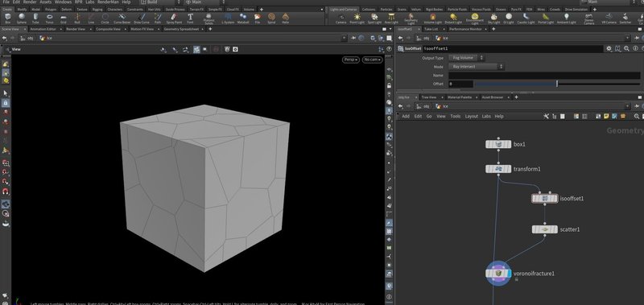The image size is (644, 305).
Task: Select the Torus shelf tool
Action: click(x=49, y=18)
